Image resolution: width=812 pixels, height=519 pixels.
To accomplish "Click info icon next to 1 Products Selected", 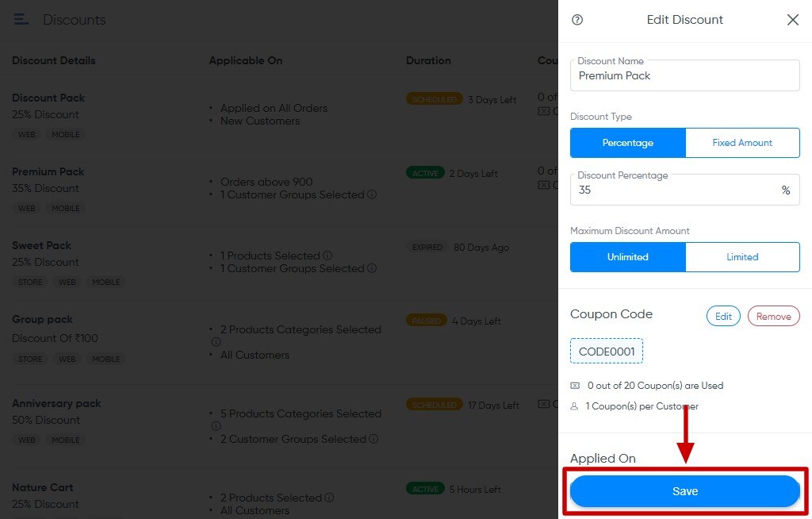I will pos(327,256).
